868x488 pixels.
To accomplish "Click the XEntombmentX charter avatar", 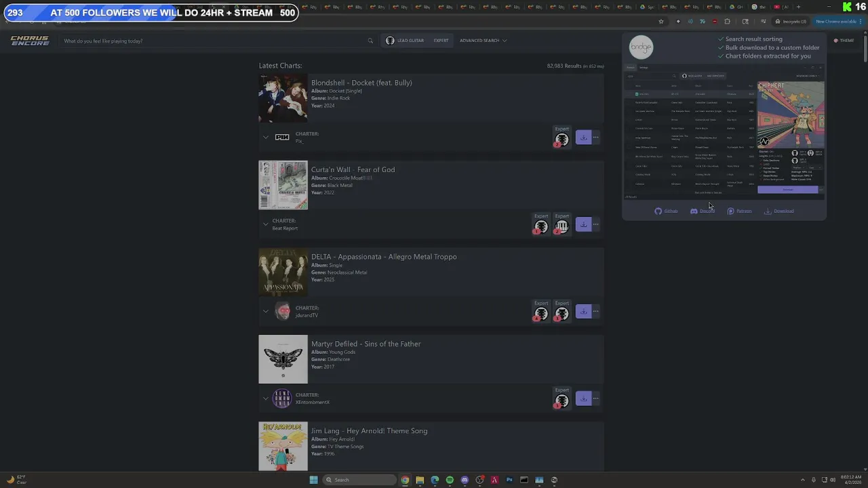I will (x=282, y=398).
